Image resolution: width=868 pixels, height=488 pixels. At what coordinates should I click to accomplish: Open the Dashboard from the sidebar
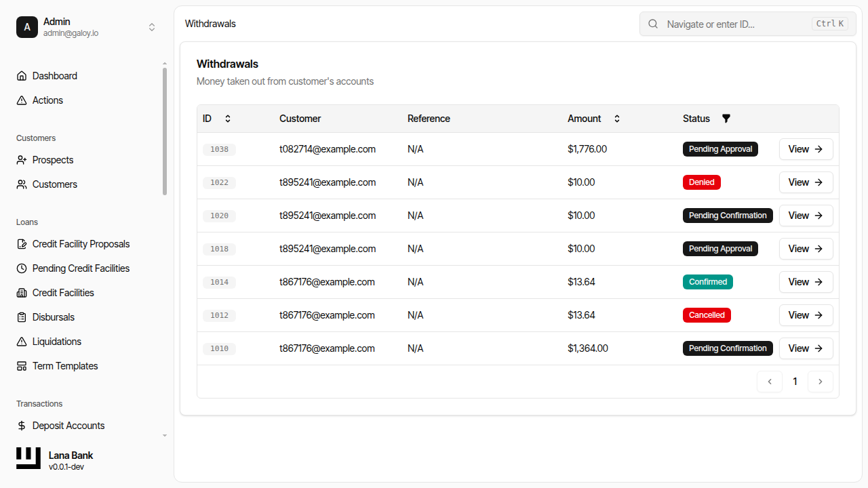click(54, 75)
